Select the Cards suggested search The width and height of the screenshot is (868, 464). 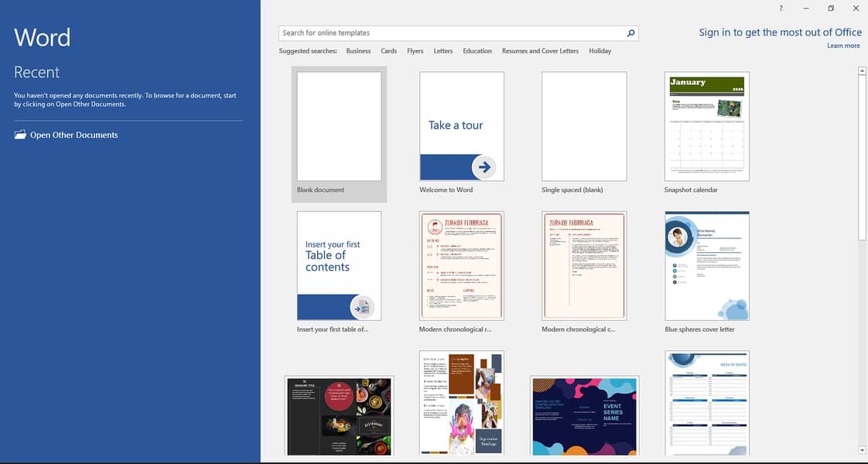(x=388, y=51)
